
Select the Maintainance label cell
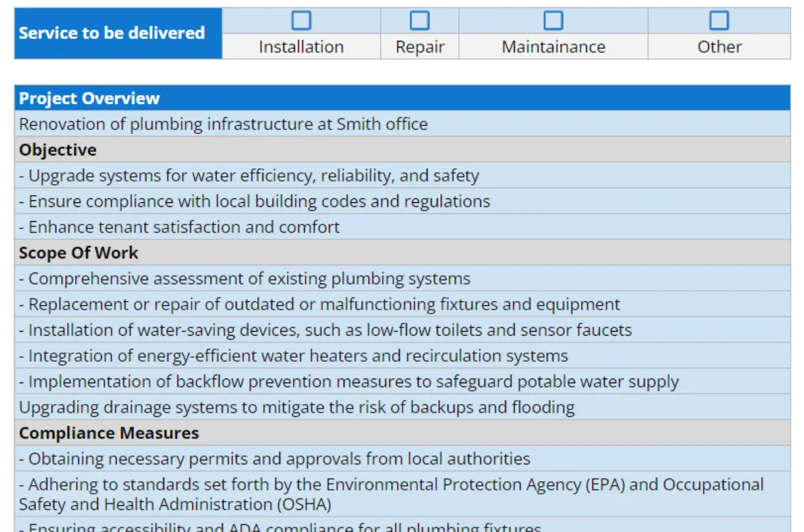(x=553, y=47)
